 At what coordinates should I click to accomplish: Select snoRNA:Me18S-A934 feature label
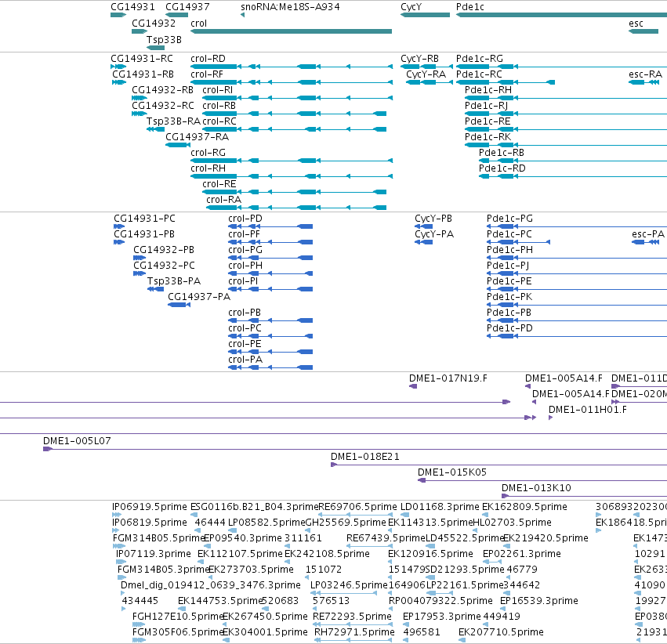tap(290, 7)
